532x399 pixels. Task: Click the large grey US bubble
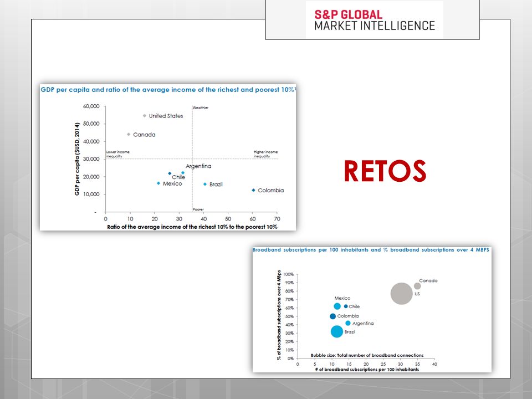[402, 294]
